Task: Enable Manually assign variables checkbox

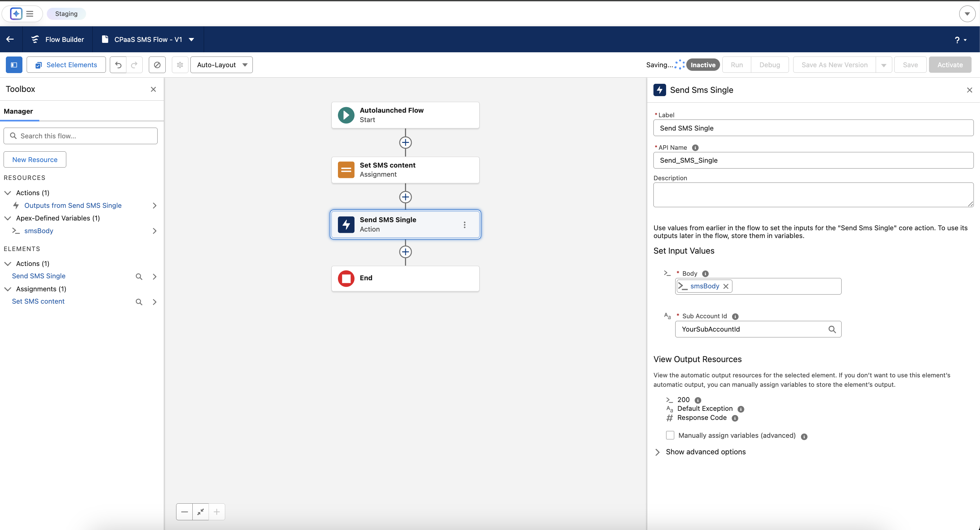Action: click(x=670, y=435)
